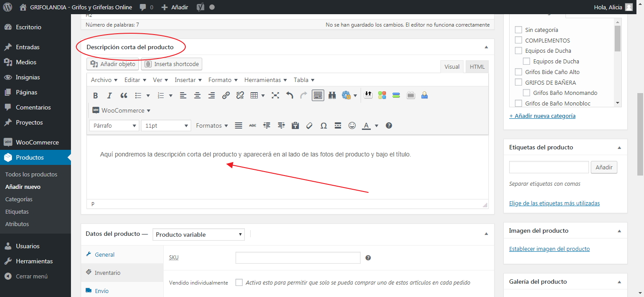Image resolution: width=644 pixels, height=297 pixels.
Task: Click + Añadir nueva categoría link
Action: pos(542,116)
